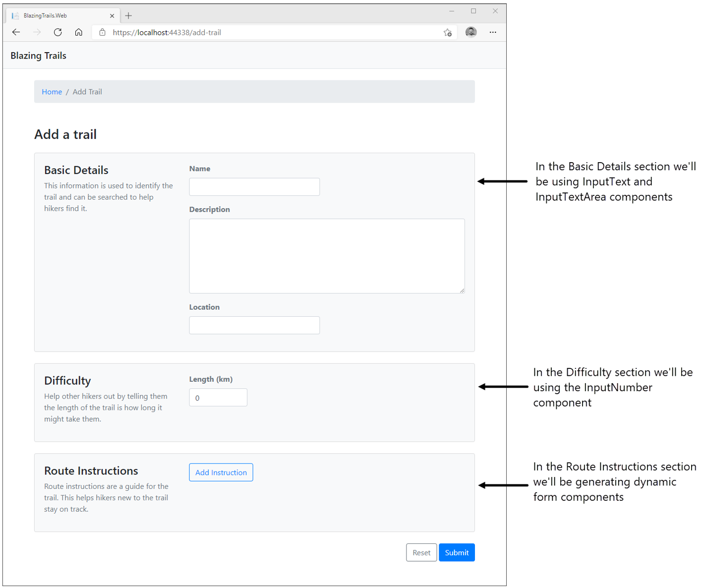Click the Home breadcrumb link
This screenshot has height=588, width=702.
pos(52,92)
